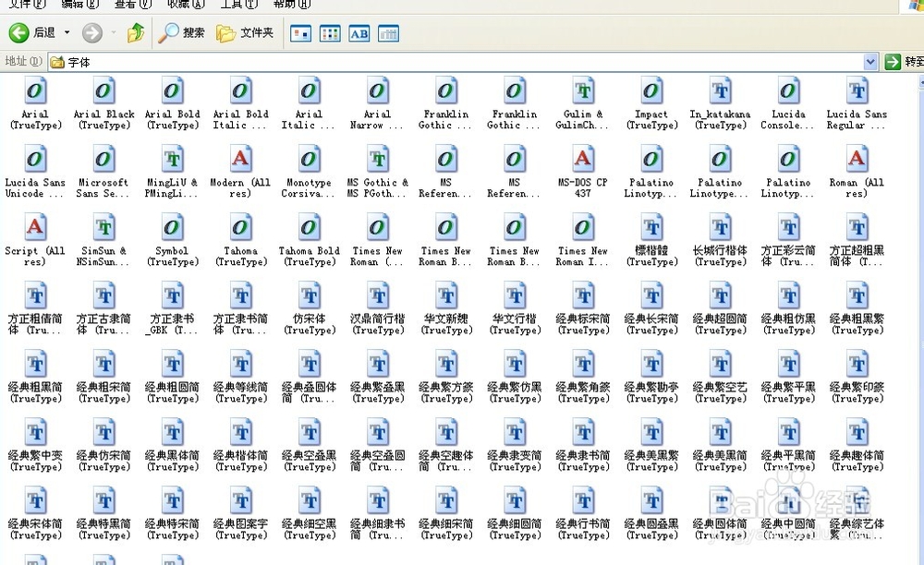Switch to list view
This screenshot has height=565, width=924.
[x=330, y=33]
